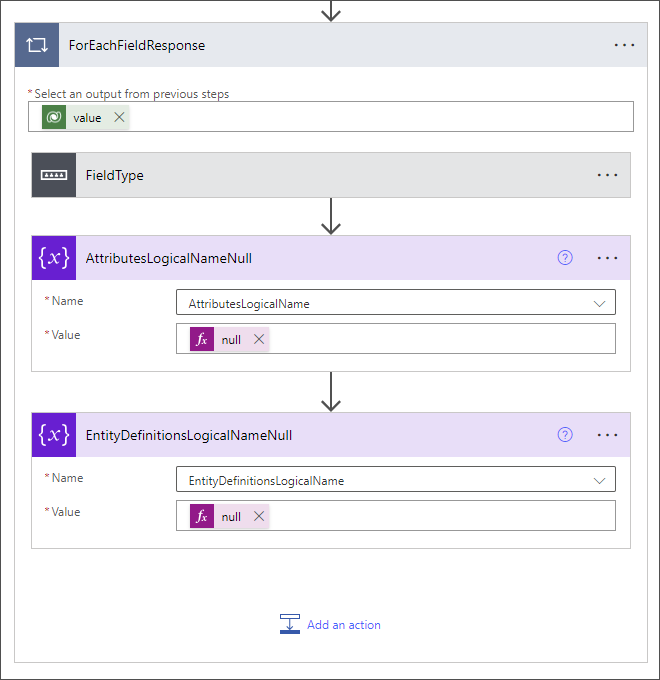Click the ForEachFieldResponse loop icon

[37, 45]
